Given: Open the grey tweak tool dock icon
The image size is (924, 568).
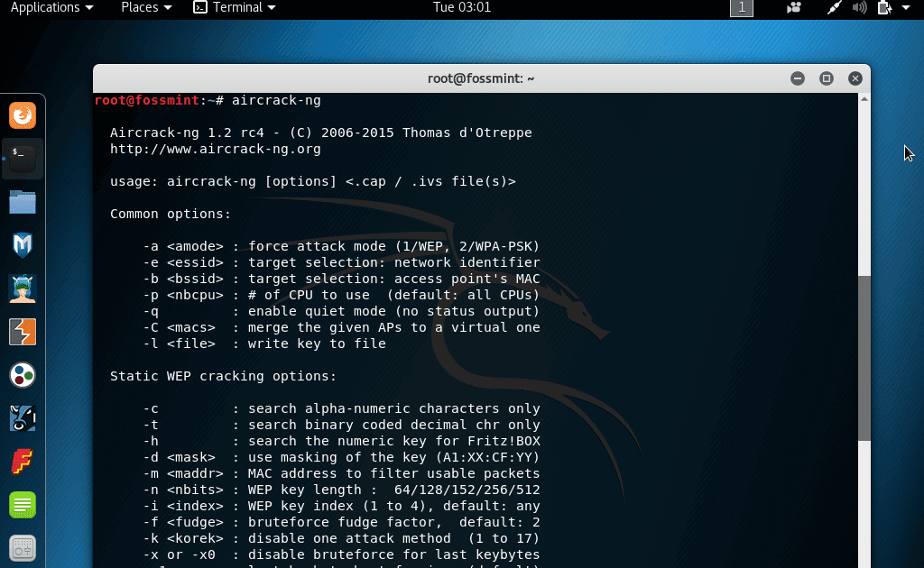Looking at the screenshot, I should pos(23,548).
